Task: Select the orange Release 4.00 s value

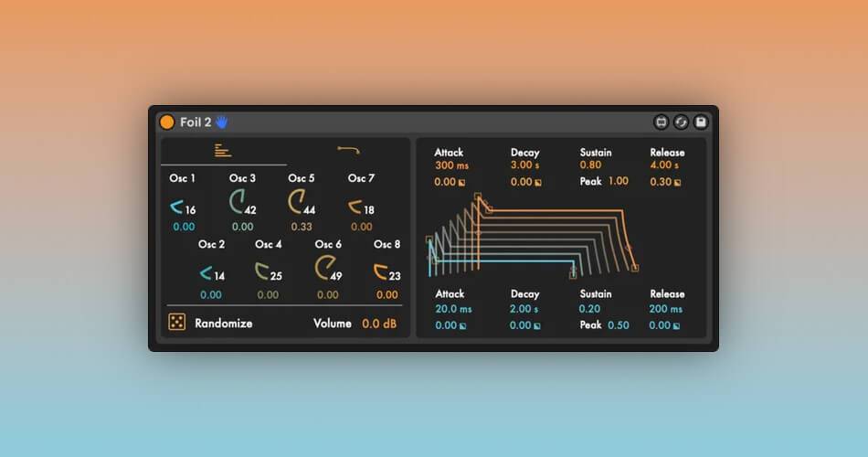Action: [664, 165]
